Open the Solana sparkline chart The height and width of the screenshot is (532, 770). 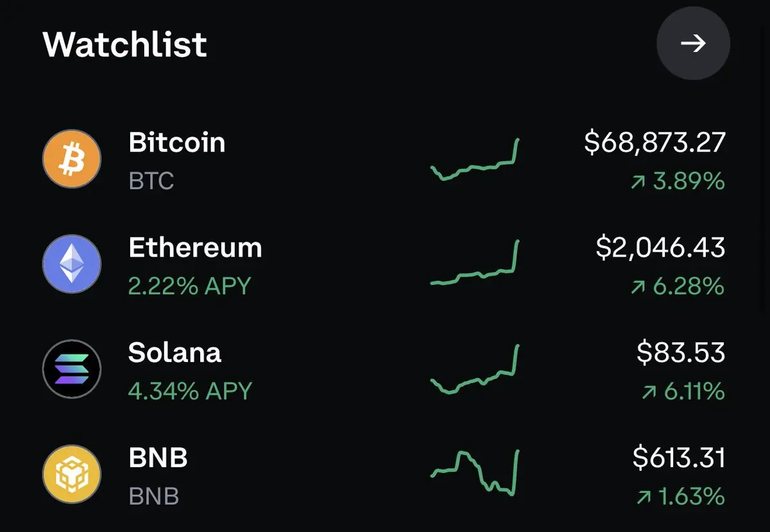pyautogui.click(x=474, y=369)
